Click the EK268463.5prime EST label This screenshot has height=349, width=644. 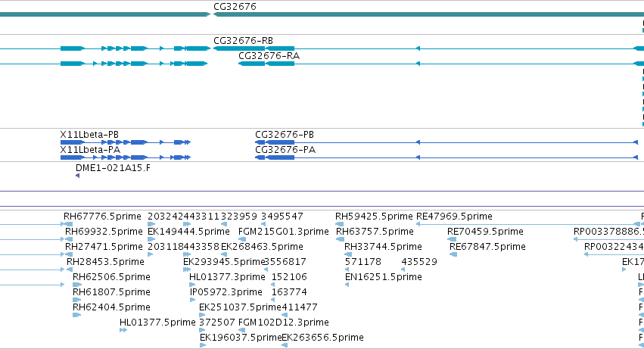pyautogui.click(x=262, y=247)
